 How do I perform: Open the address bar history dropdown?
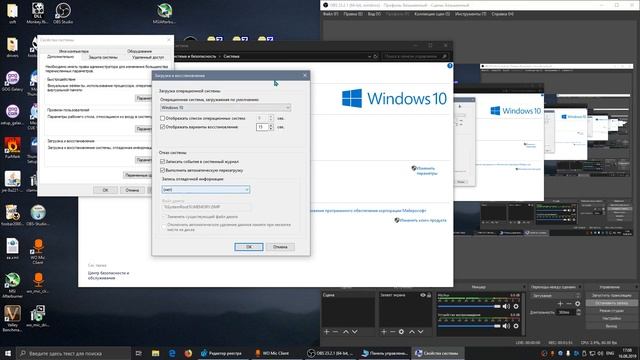click(369, 56)
